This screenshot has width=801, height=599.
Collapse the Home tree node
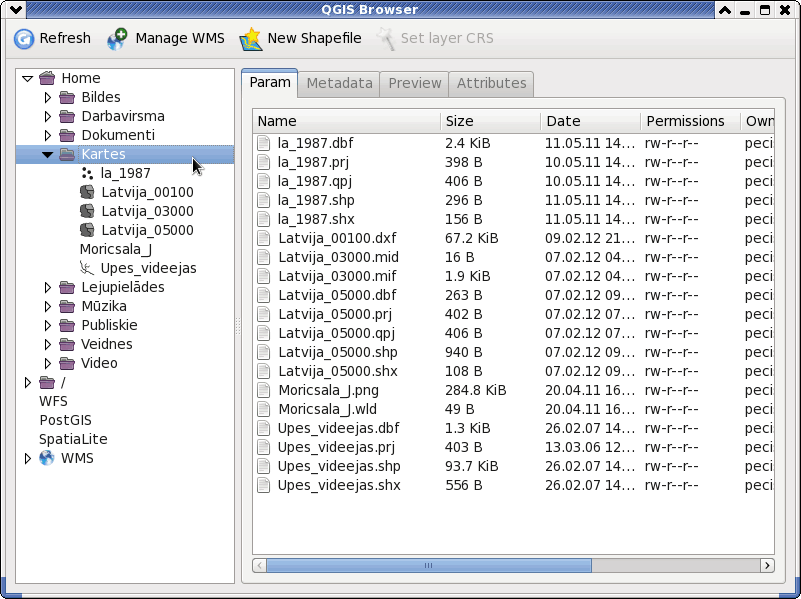(x=28, y=79)
